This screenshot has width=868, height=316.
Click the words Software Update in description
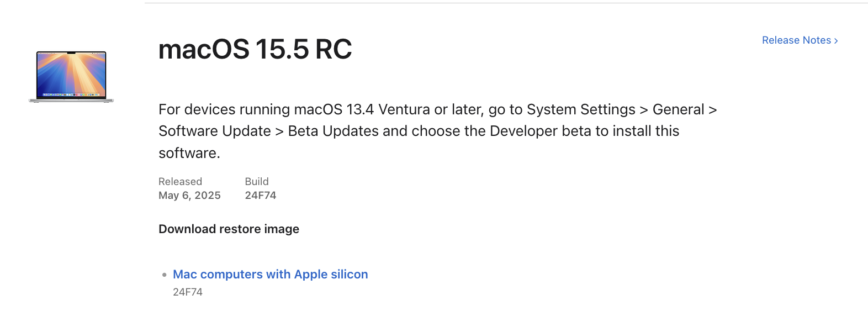point(214,131)
